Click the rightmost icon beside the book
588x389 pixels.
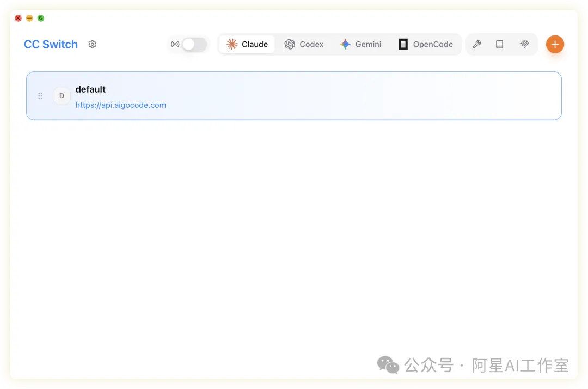[524, 45]
